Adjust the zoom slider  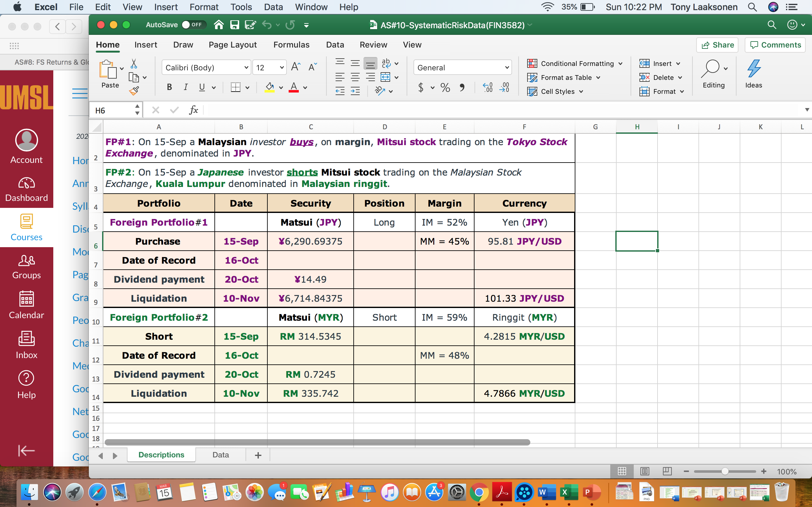pyautogui.click(x=725, y=471)
